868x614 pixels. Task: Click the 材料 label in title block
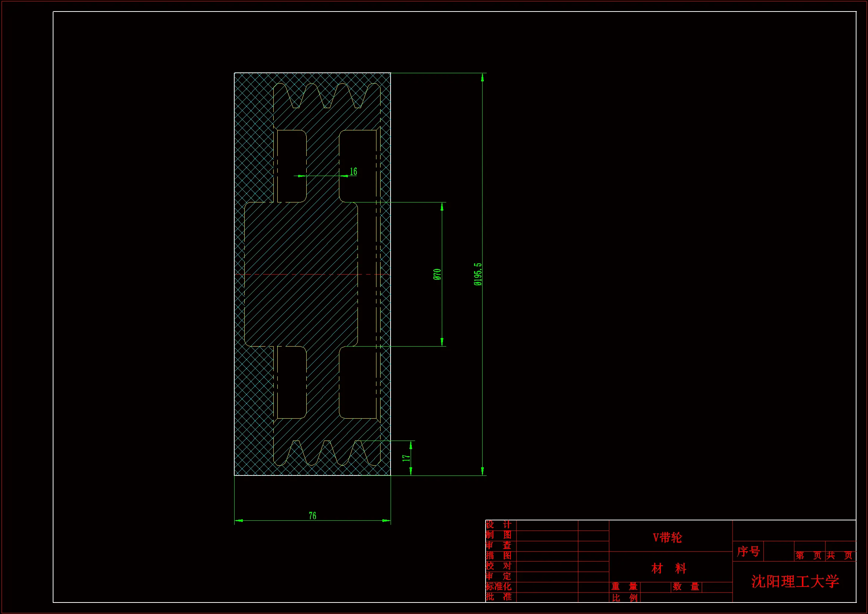(668, 568)
